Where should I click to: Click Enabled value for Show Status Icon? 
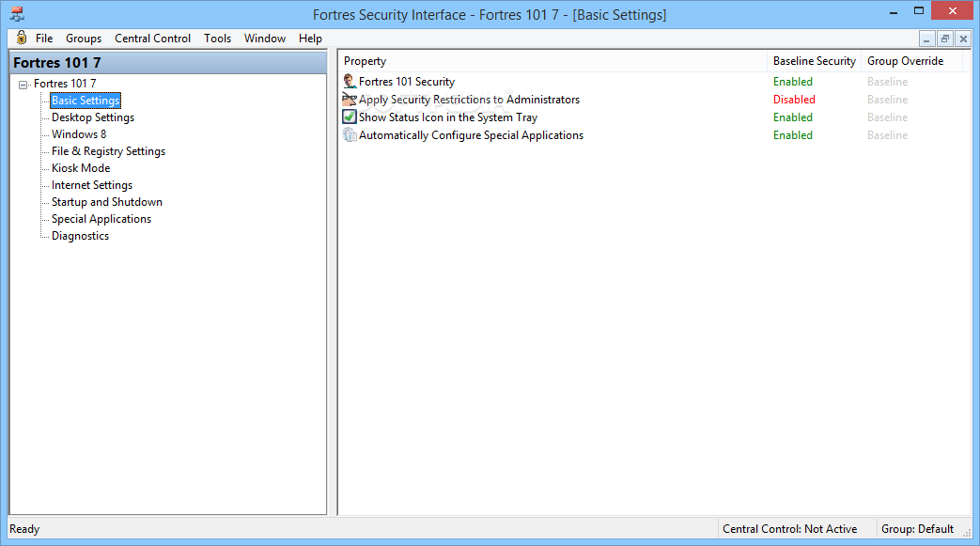pyautogui.click(x=792, y=117)
